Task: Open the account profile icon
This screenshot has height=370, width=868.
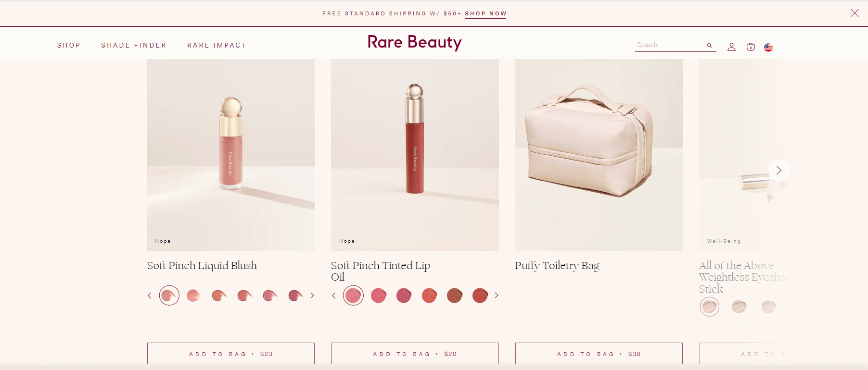Action: pos(731,47)
